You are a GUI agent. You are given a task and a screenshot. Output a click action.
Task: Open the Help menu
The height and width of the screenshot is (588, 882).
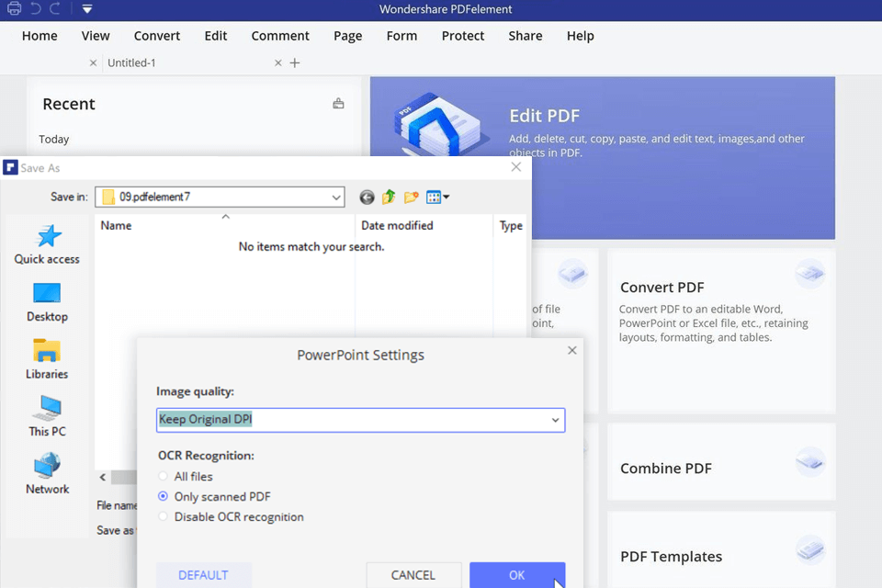[x=580, y=36]
